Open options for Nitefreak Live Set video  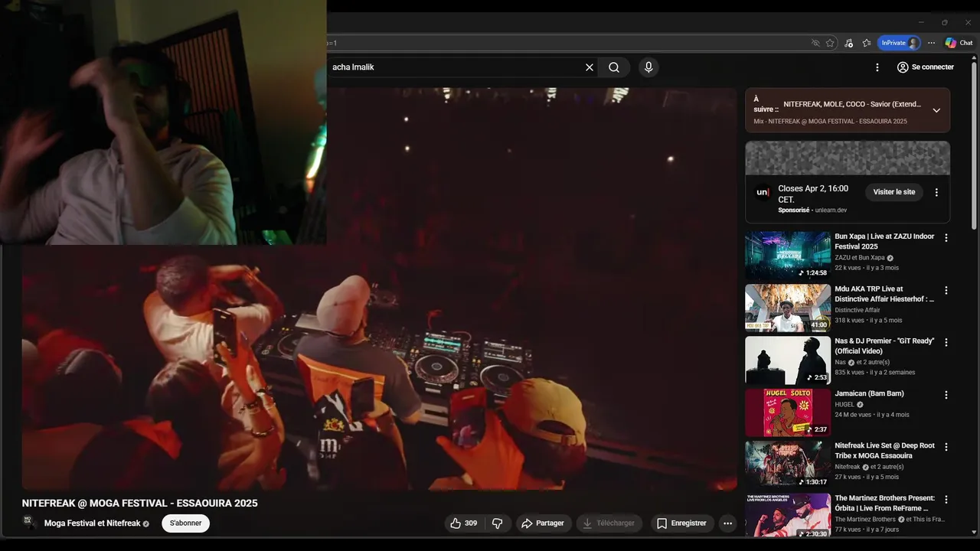[x=946, y=447]
